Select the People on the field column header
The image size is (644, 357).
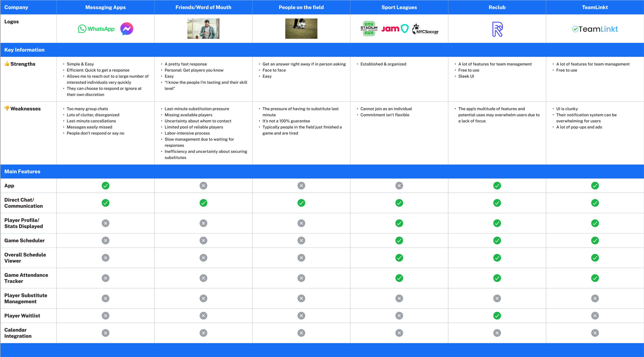301,7
